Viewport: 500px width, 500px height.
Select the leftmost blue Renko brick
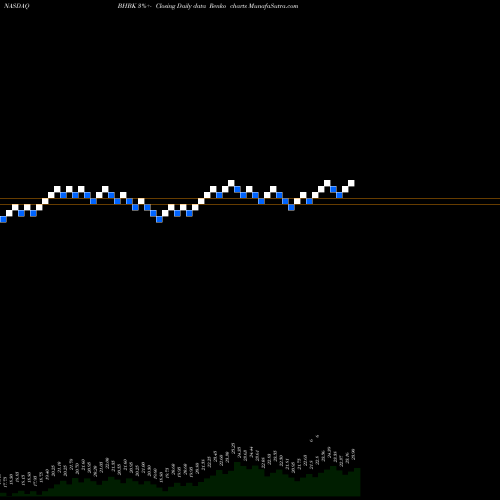[x=3, y=219]
